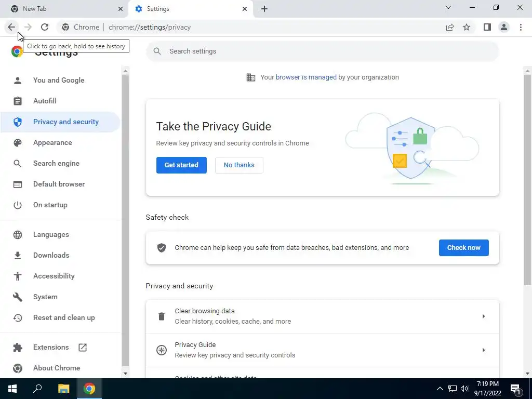This screenshot has width=532, height=399.
Task: Go to Downloads settings
Action: click(x=60, y=255)
